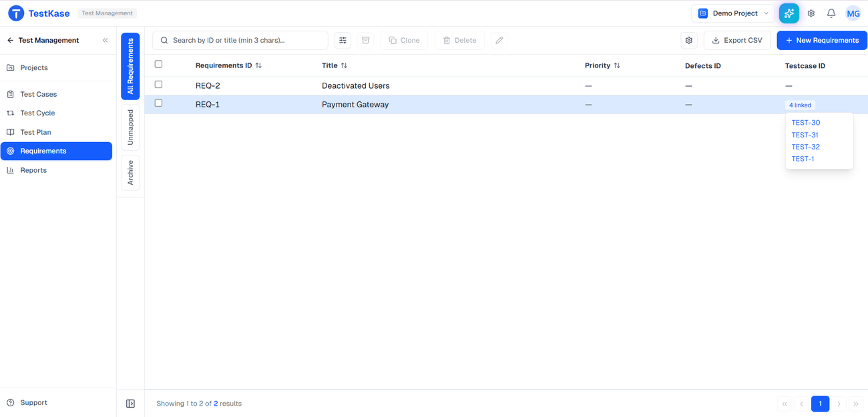Open the Payment Gateway requirement title
The height and width of the screenshot is (417, 868).
(x=355, y=105)
